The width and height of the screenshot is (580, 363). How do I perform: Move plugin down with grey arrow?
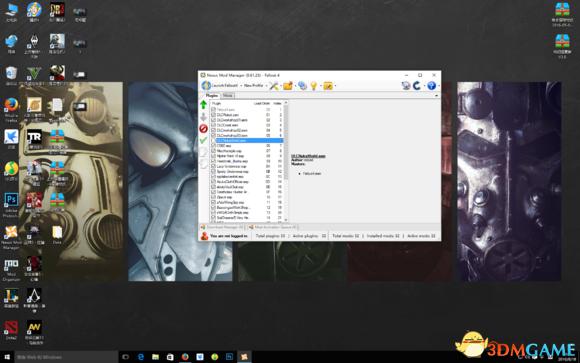click(x=203, y=117)
